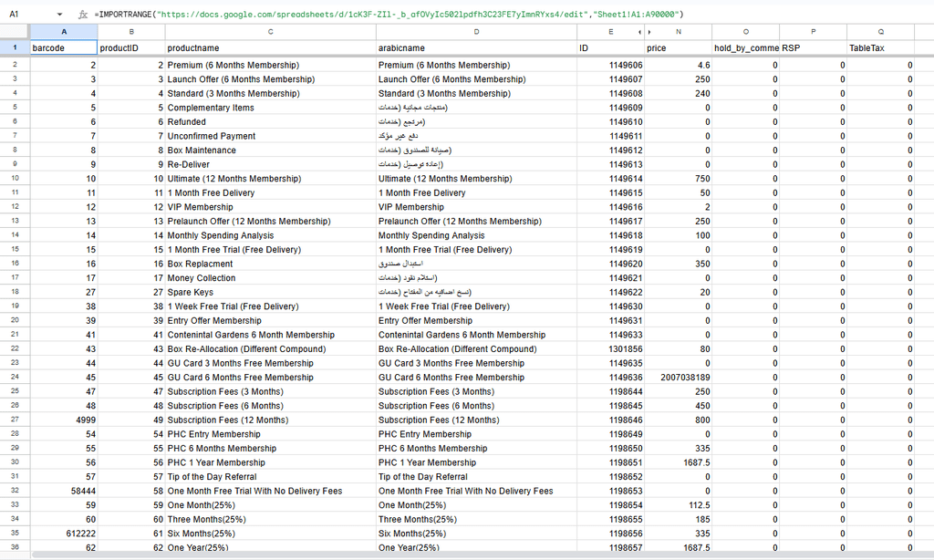Click the 'productname' header cell

(x=270, y=47)
